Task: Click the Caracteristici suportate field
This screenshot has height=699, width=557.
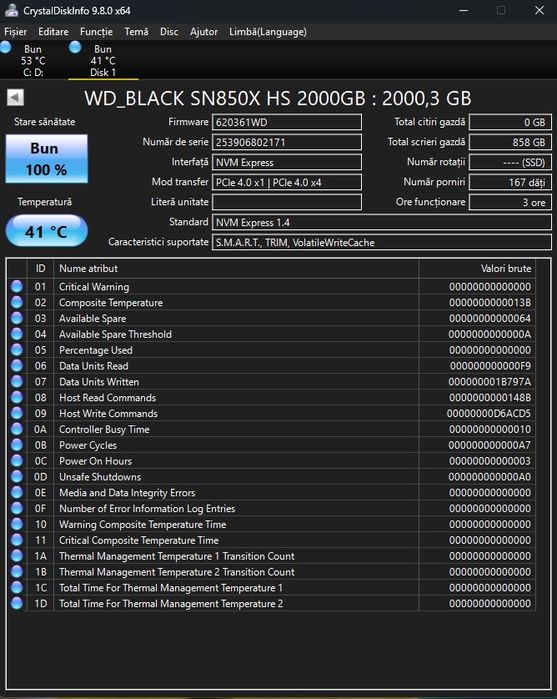Action: coord(382,242)
